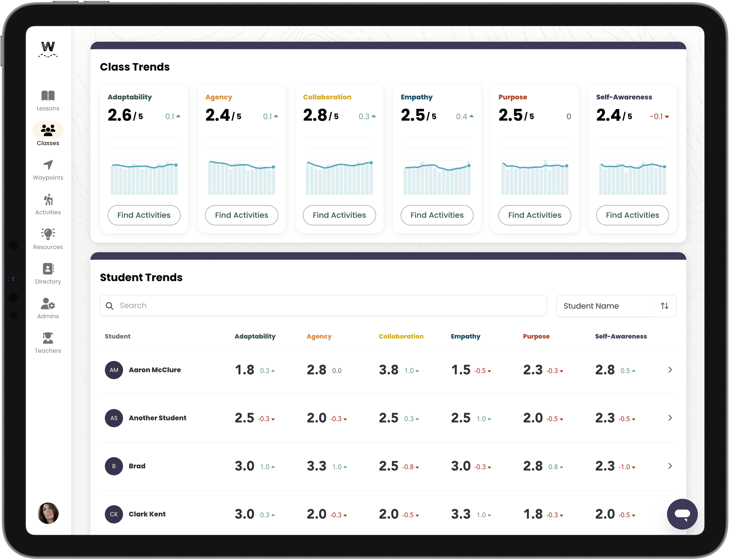
Task: Click the Collaboration trend chart endpoint
Action: click(x=371, y=163)
